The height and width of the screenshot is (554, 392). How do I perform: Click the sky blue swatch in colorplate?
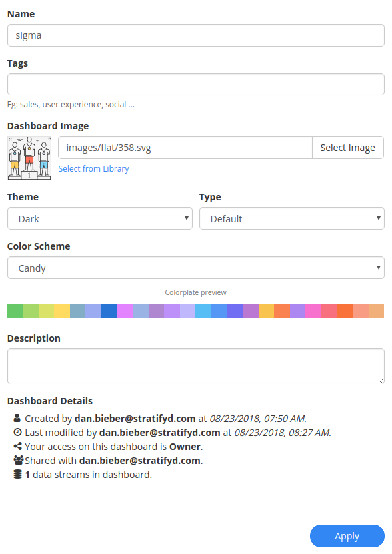[x=203, y=311]
